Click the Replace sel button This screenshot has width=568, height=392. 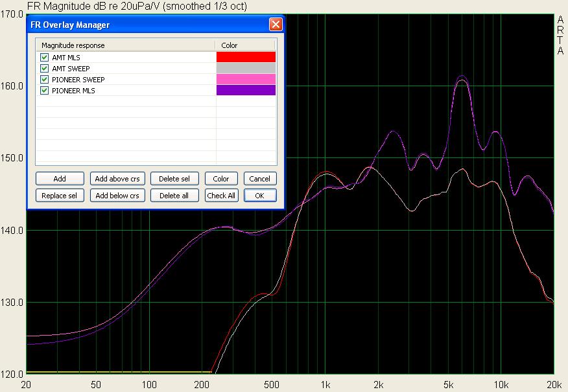click(x=60, y=196)
